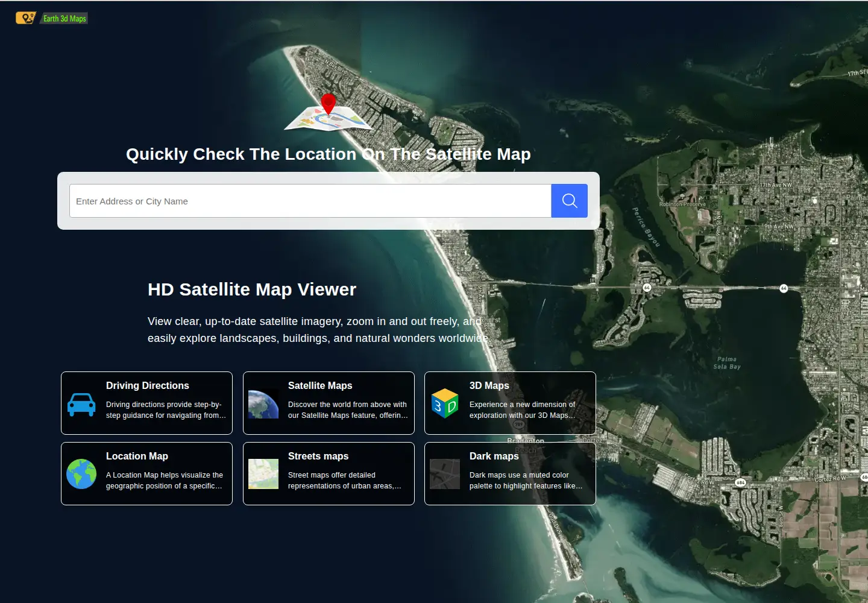
Task: Click the 'View clear, up-to-date satellite imagery' paragraph
Action: (x=318, y=330)
